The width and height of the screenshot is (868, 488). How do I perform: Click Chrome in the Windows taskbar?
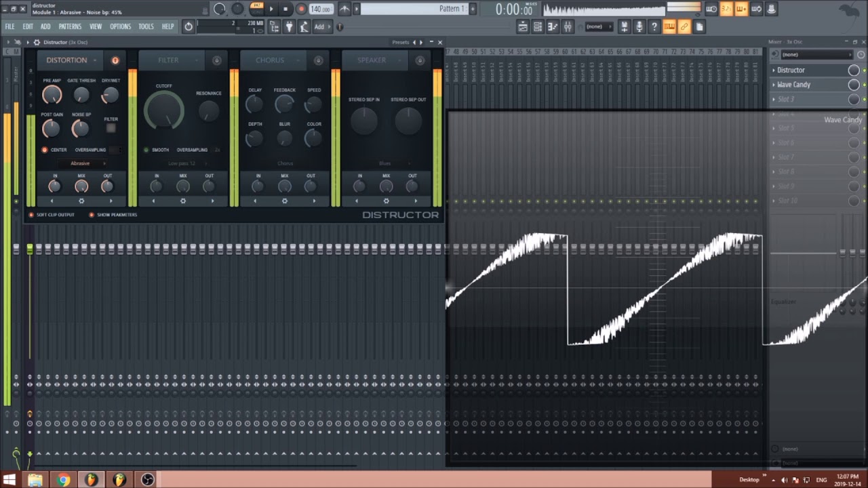pyautogui.click(x=63, y=480)
